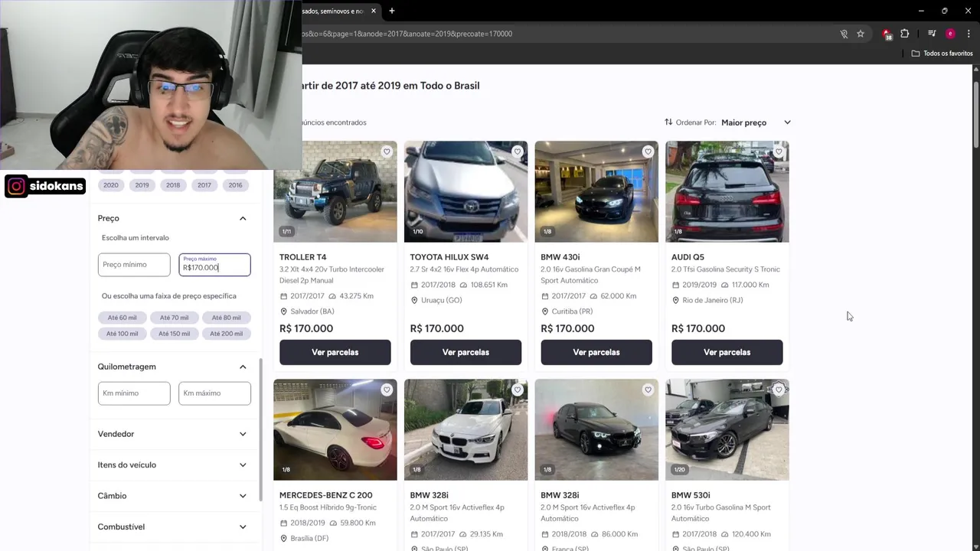This screenshot has width=980, height=551.
Task: Choose the Até 150 mil price range
Action: click(x=174, y=334)
